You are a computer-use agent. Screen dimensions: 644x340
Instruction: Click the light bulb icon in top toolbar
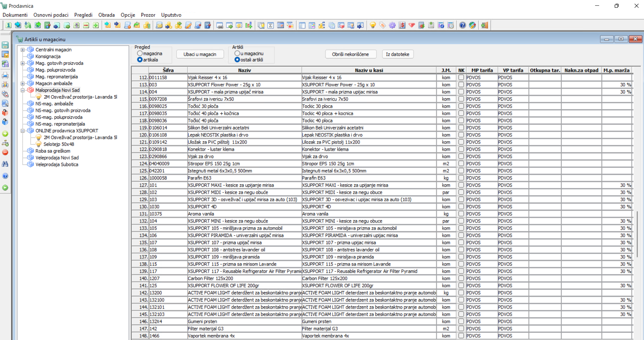coord(373,25)
